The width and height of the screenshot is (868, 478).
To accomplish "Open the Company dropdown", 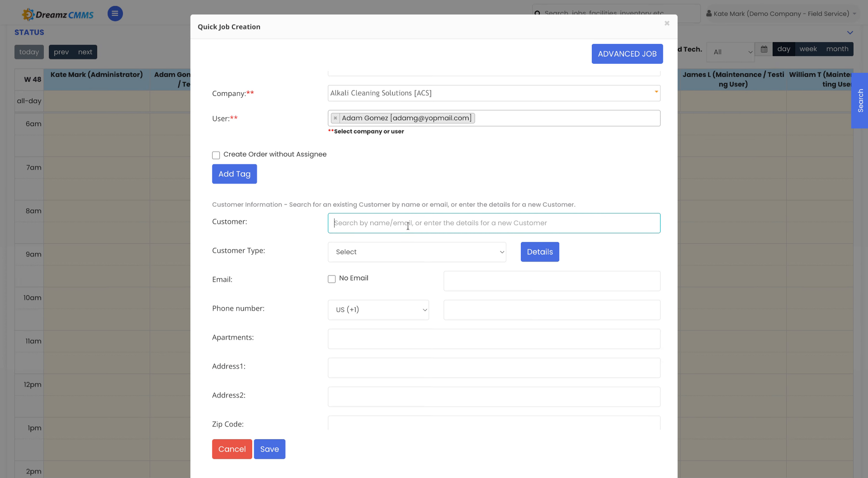I will coord(656,93).
